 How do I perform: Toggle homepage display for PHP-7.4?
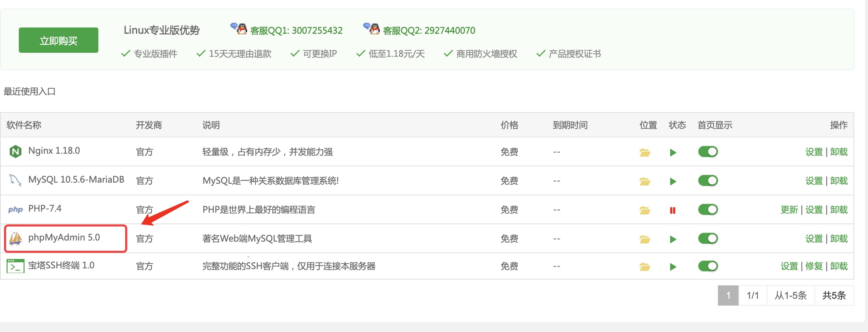click(x=708, y=210)
